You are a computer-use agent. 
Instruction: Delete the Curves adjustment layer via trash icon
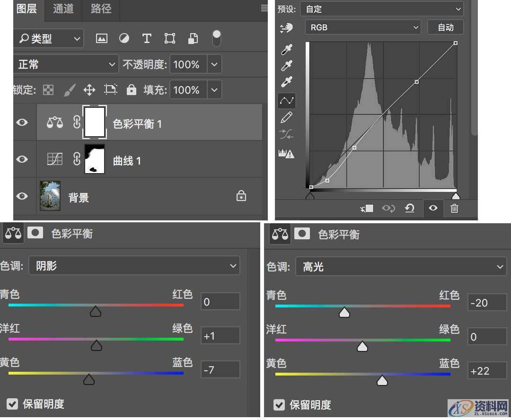tap(454, 208)
